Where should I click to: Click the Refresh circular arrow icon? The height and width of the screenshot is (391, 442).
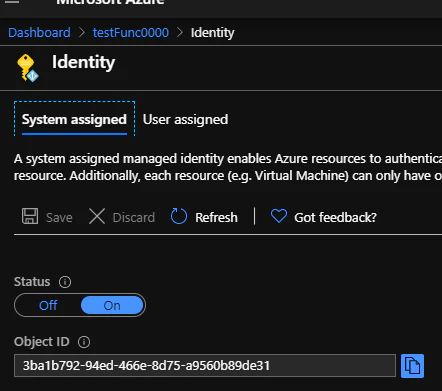tap(179, 216)
